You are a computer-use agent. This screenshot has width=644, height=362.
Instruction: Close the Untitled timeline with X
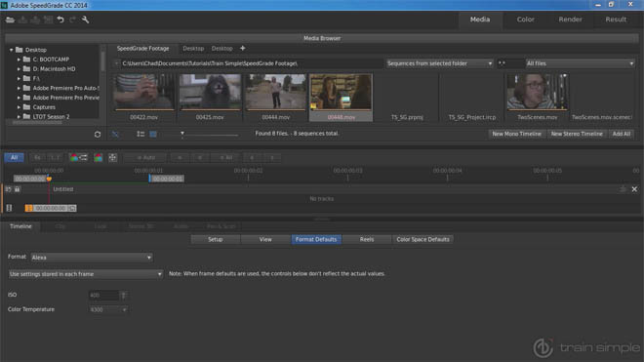[634, 189]
